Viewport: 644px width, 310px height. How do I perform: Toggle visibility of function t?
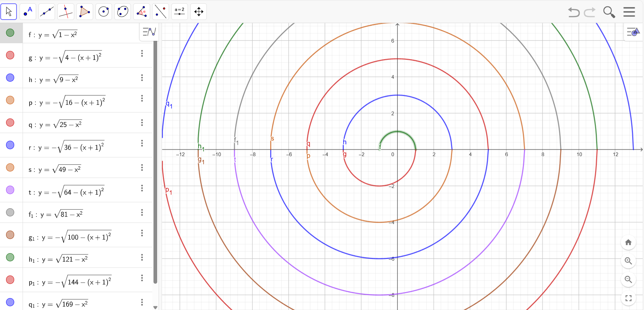[x=10, y=190]
